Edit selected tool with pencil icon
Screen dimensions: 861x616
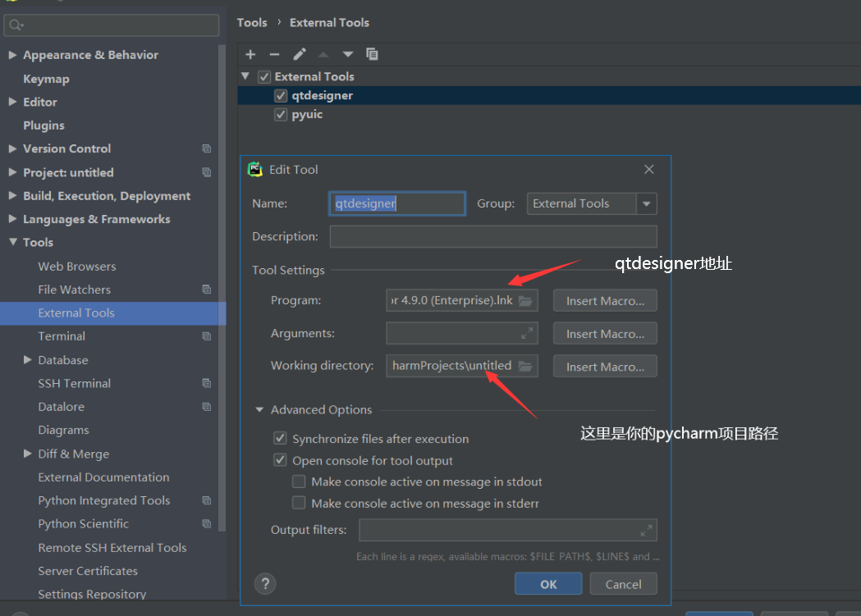(x=300, y=54)
